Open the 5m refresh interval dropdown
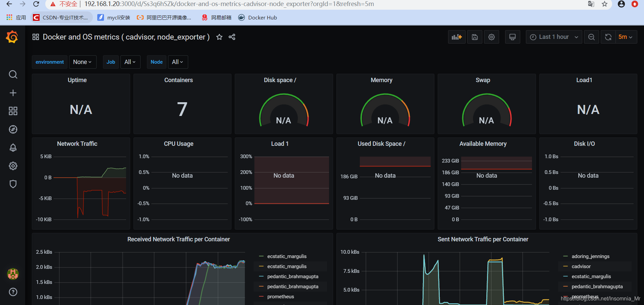This screenshot has width=644, height=305. pos(626,37)
